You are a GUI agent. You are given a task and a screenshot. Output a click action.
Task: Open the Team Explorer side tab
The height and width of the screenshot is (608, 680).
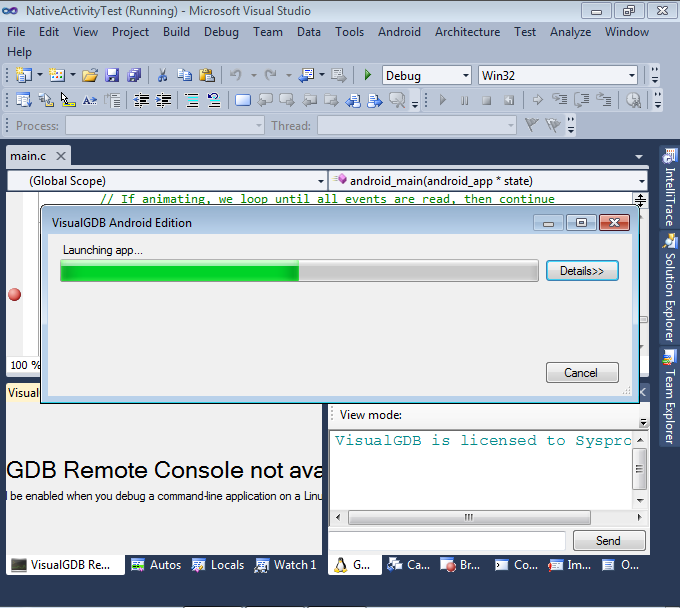click(670, 396)
